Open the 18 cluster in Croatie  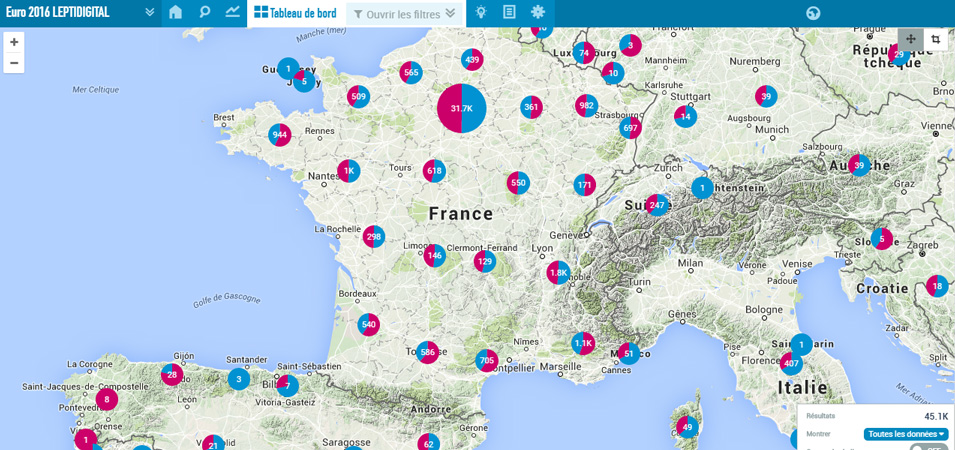coord(937,286)
